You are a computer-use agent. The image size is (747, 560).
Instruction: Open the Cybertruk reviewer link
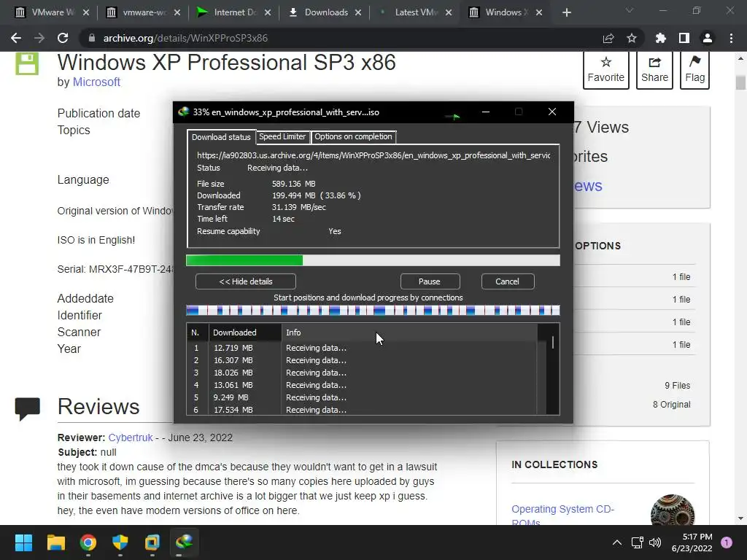(x=131, y=437)
